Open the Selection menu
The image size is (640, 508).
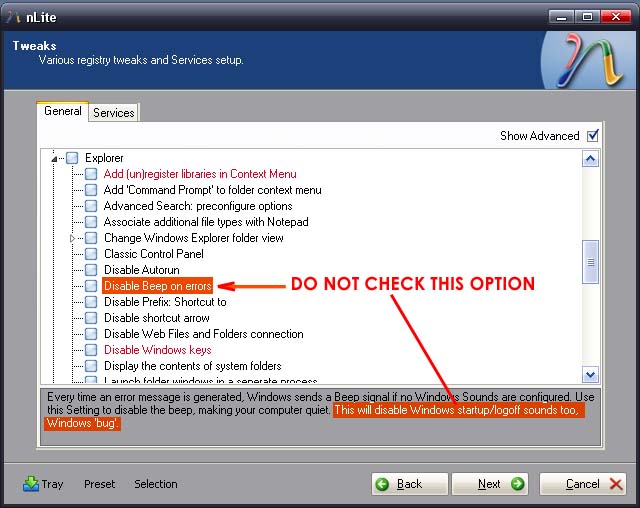pos(156,484)
